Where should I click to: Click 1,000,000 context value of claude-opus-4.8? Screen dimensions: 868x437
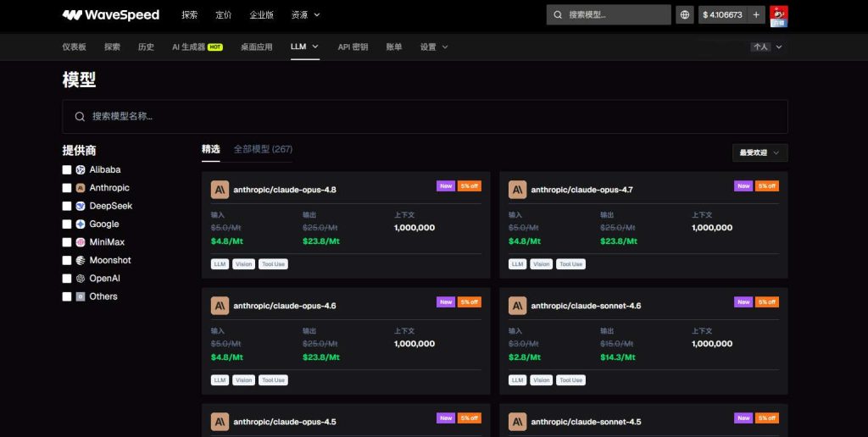point(415,227)
